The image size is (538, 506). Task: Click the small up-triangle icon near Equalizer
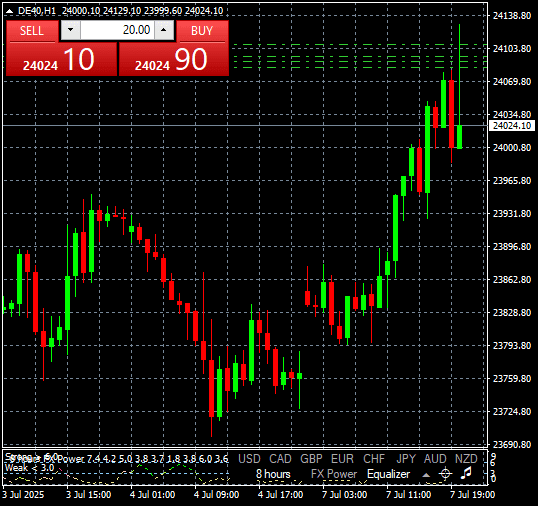[x=426, y=475]
